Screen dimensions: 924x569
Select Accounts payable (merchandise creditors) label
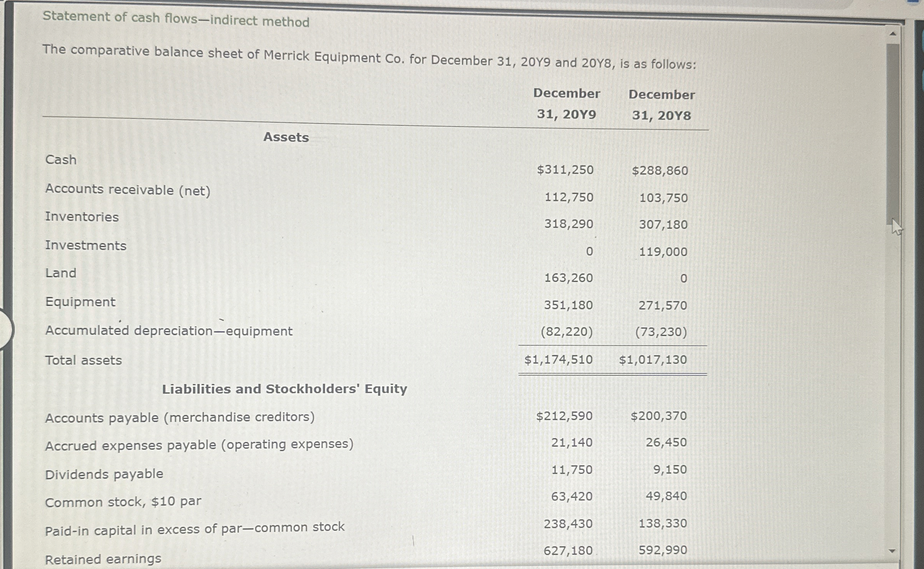coord(180,417)
